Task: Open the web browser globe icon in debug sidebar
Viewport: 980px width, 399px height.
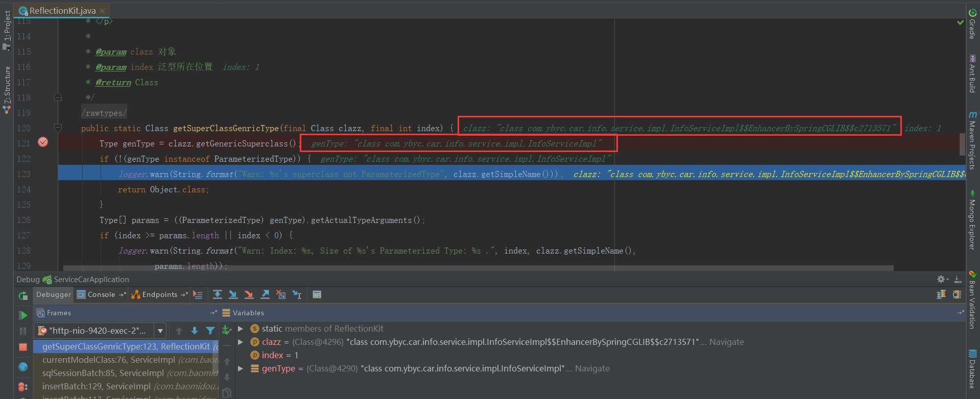Action: [23, 367]
